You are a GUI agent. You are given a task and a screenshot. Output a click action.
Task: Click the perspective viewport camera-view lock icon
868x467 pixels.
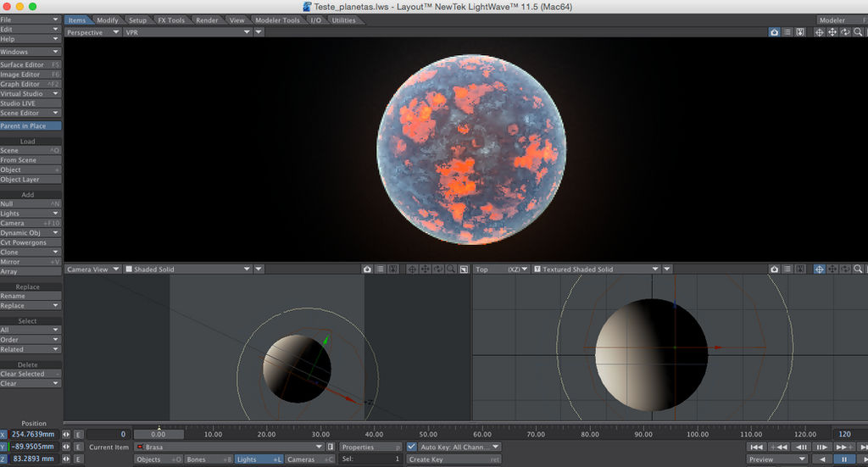click(x=774, y=32)
